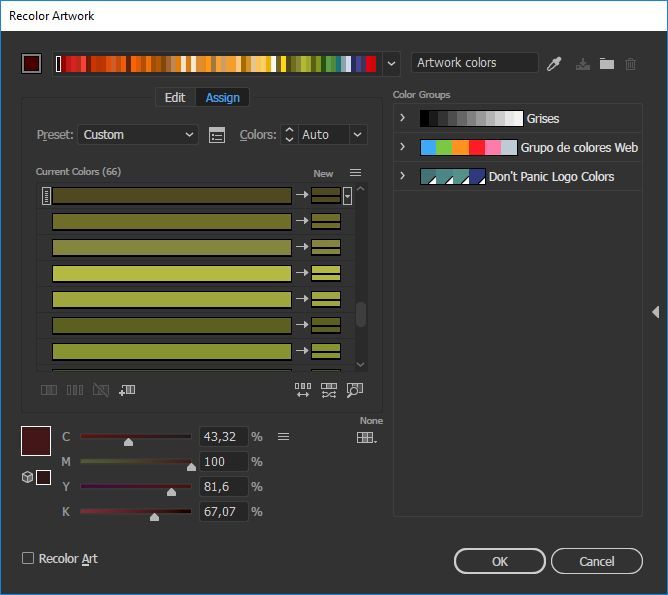
Task: Click the Y value field showing 81,6
Action: pyautogui.click(x=223, y=486)
